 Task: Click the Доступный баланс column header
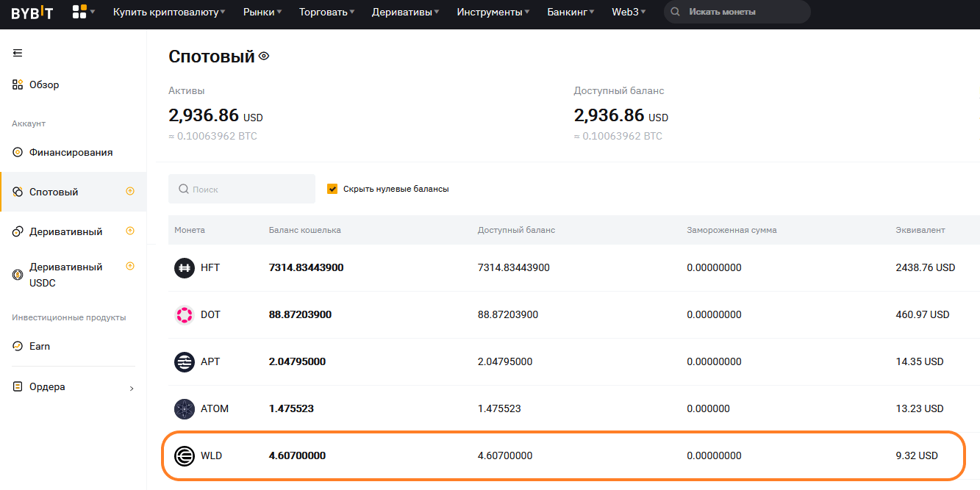pos(516,230)
